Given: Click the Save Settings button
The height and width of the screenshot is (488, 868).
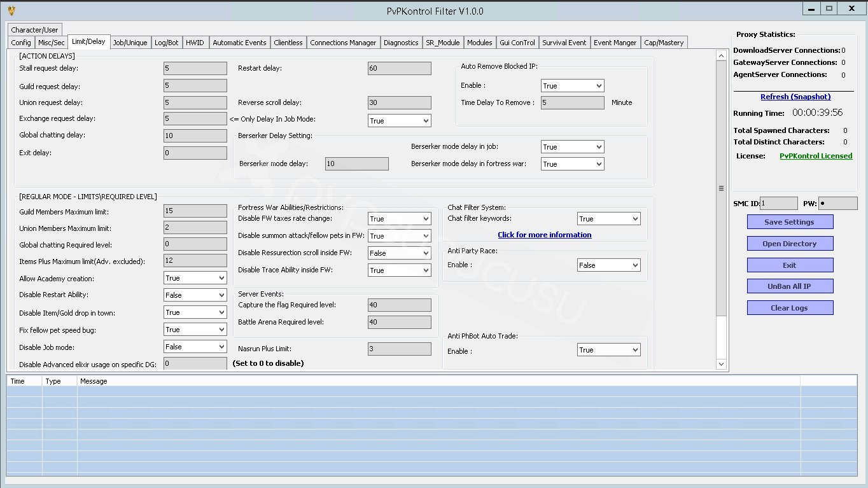Looking at the screenshot, I should pyautogui.click(x=790, y=222).
